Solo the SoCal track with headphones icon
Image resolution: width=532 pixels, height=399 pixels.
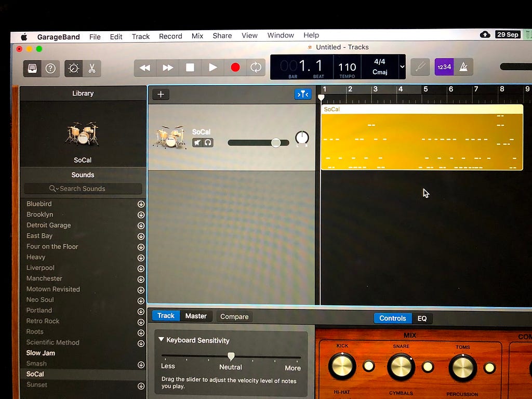pos(208,142)
